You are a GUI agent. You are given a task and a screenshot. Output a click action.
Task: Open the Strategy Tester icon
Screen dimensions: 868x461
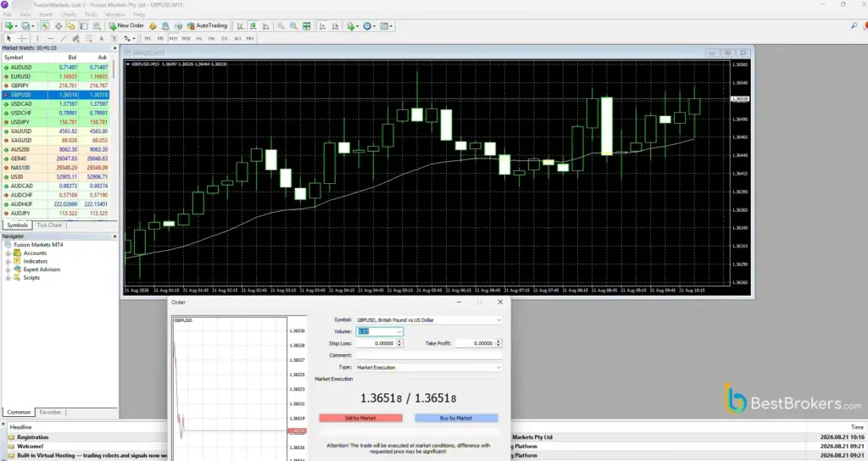pos(97,26)
